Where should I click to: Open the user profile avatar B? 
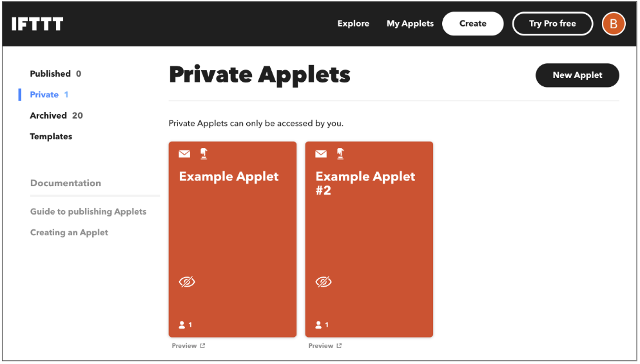click(613, 24)
